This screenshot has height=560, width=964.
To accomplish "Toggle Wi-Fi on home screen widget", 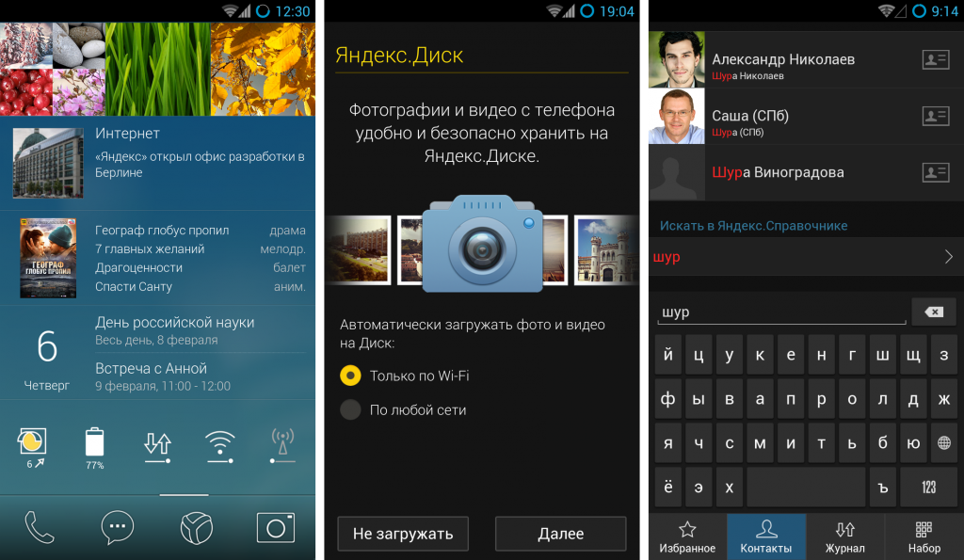I will 220,447.
